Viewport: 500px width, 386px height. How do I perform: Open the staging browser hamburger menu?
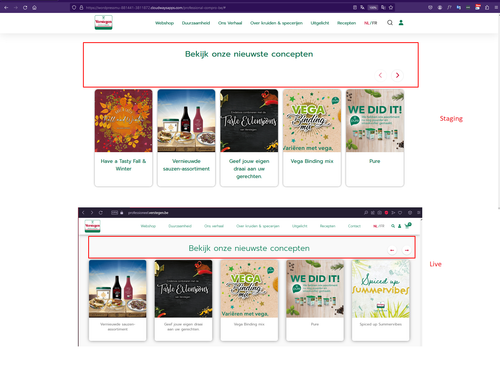pyautogui.click(x=496, y=7)
